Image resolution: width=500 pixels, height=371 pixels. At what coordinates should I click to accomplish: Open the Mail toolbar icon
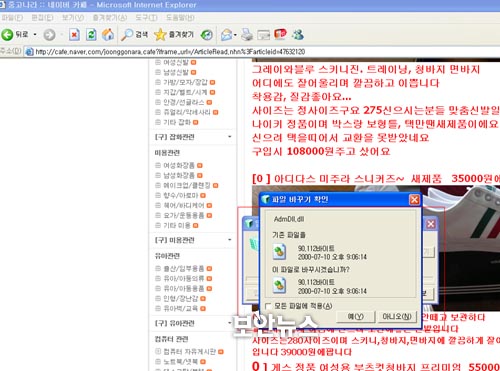tap(227, 34)
